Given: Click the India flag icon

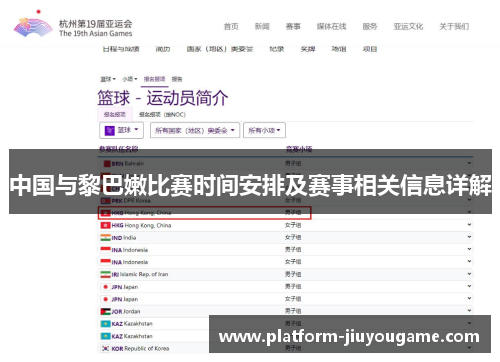Looking at the screenshot, I should (105, 238).
